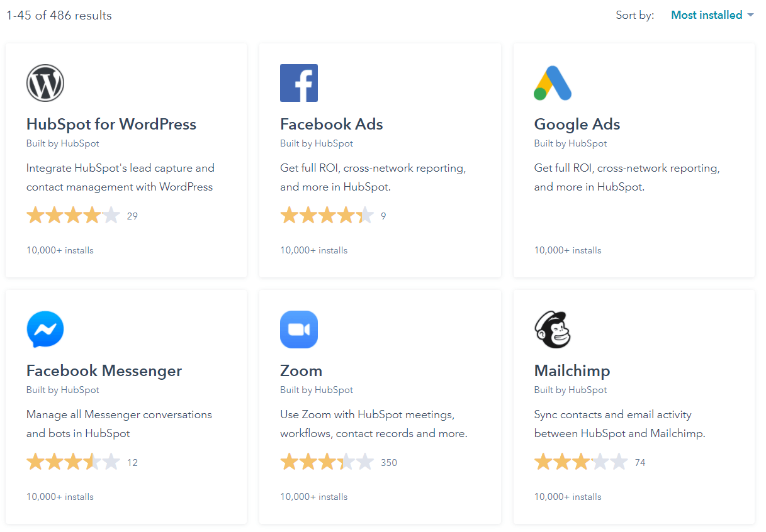Open the Facebook Ads app title
This screenshot has height=532, width=766.
pyautogui.click(x=332, y=125)
